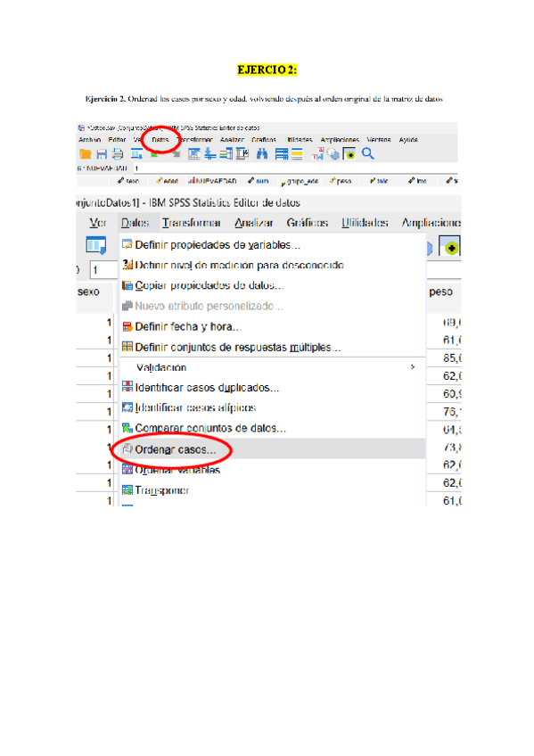Click sexo column header in small SPSS window
This screenshot has height=756, width=534.
click(x=128, y=181)
